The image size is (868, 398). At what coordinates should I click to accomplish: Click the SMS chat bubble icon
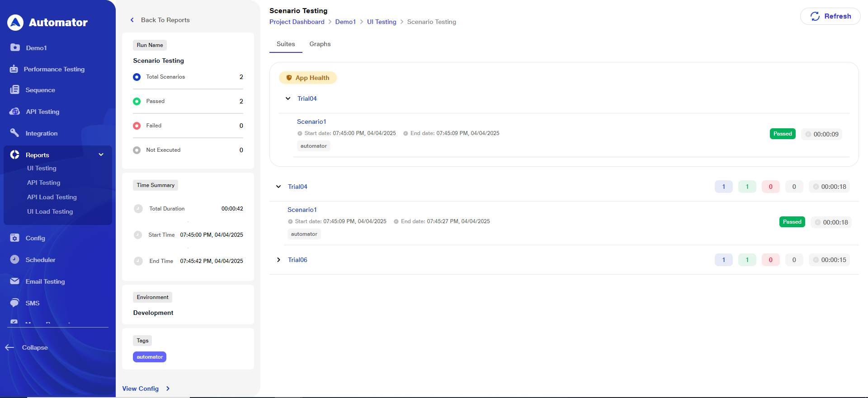(15, 303)
